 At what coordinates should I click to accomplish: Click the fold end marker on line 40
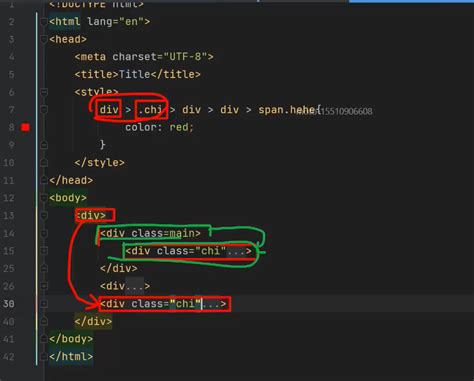[44, 321]
